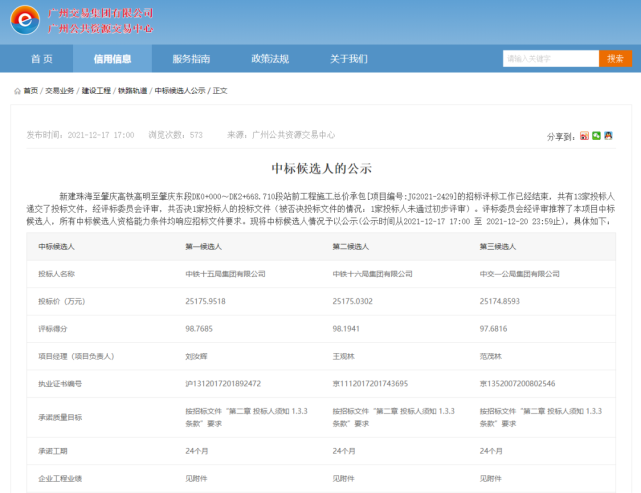Image resolution: width=641 pixels, height=493 pixels.
Task: Click certificate number 京1352007200802546
Action: [x=518, y=383]
